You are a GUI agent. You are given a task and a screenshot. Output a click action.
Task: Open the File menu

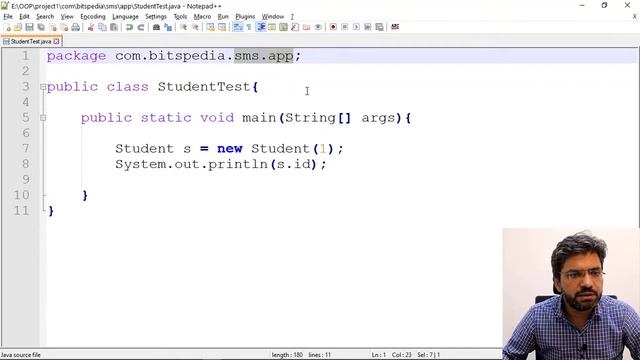pos(8,17)
